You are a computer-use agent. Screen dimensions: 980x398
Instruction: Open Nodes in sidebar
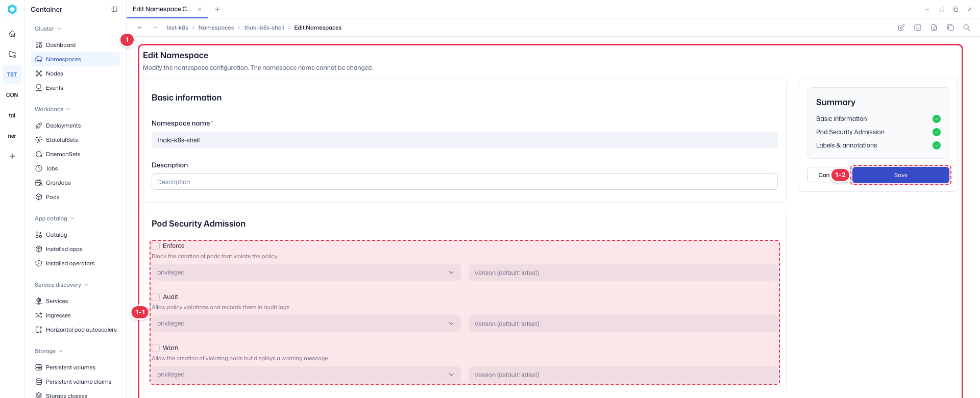(75, 73)
